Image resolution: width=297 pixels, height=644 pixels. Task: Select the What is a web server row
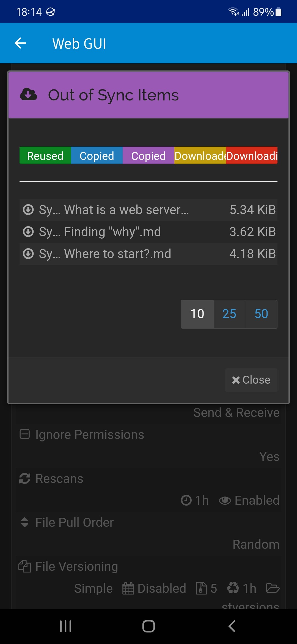(127, 210)
